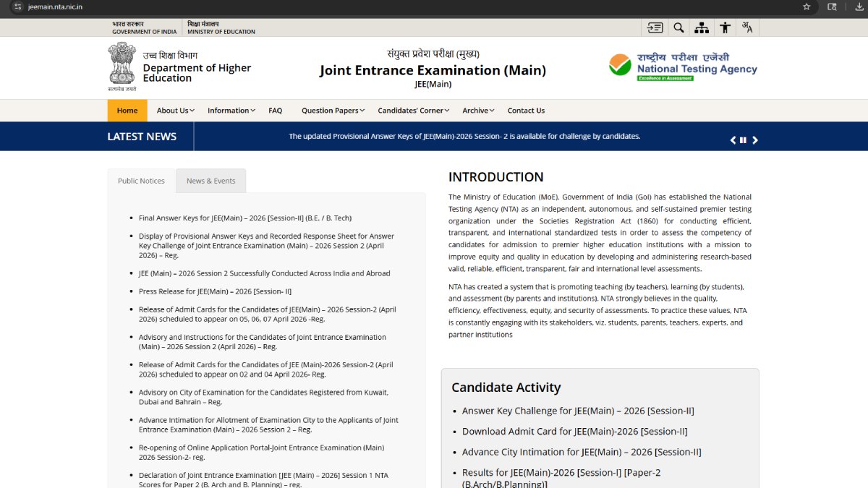This screenshot has height=488, width=868.
Task: Click the sitemap icon in the header
Action: [x=702, y=27]
